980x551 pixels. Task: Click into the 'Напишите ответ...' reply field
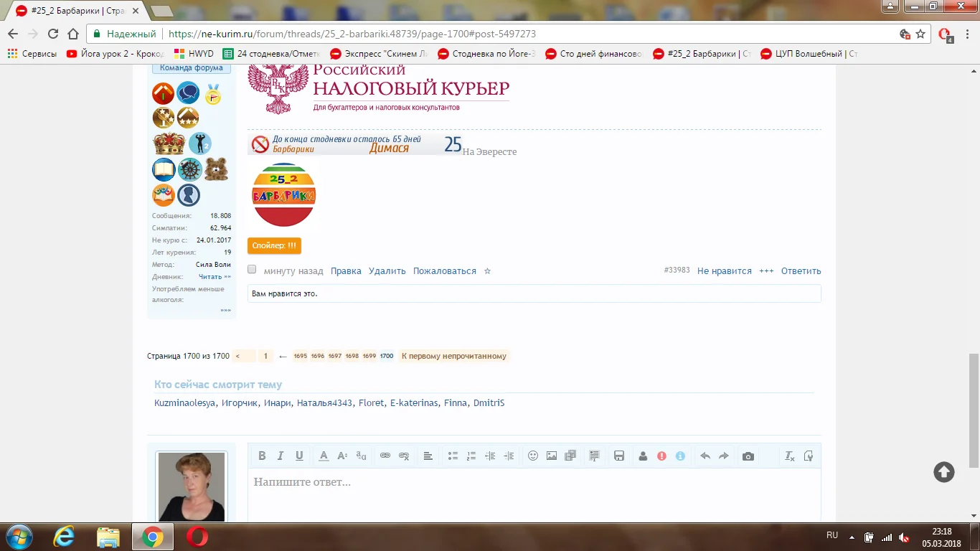click(534, 495)
